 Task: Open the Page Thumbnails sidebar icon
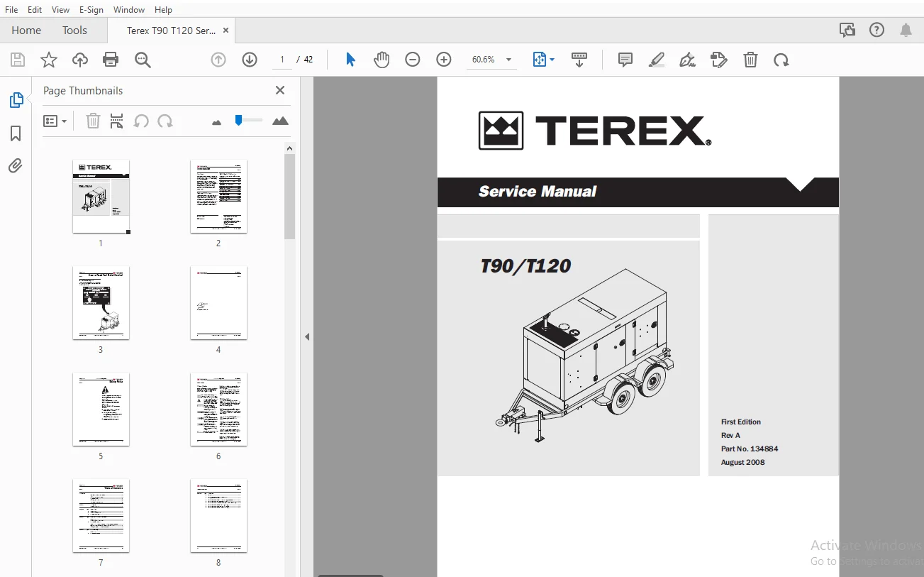click(16, 100)
